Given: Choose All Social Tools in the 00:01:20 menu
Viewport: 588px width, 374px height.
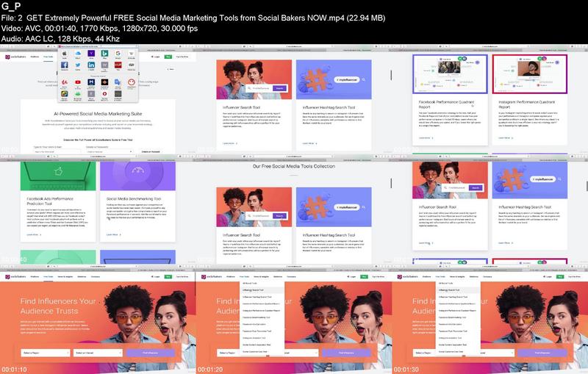Looking at the screenshot, I should tap(250, 283).
